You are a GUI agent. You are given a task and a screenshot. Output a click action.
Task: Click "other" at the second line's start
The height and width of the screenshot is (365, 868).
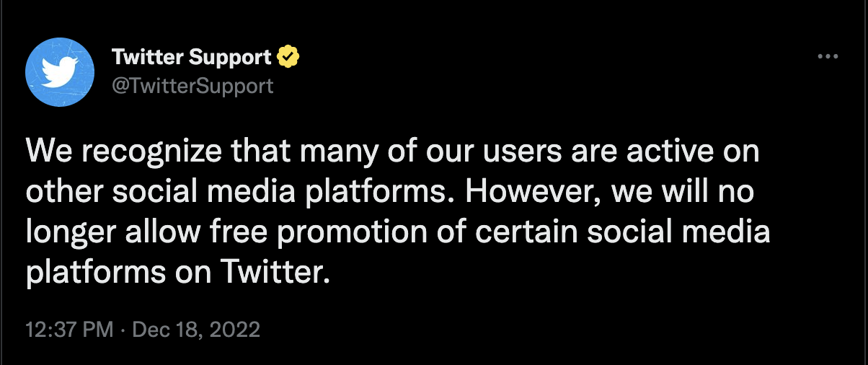click(58, 193)
